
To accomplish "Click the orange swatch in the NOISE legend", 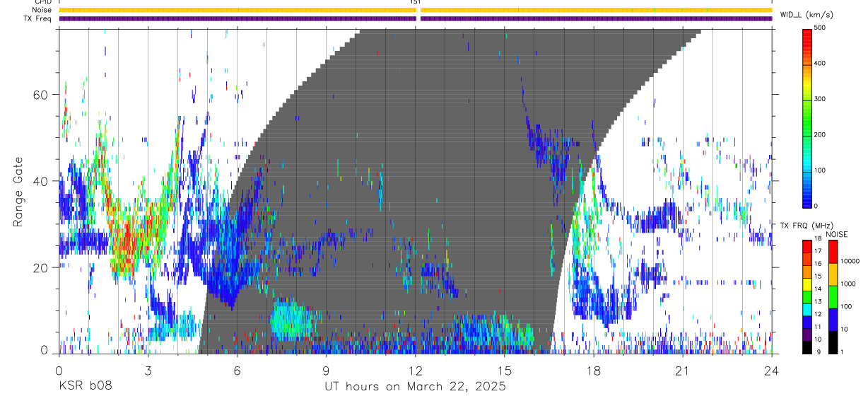I will [x=833, y=274].
